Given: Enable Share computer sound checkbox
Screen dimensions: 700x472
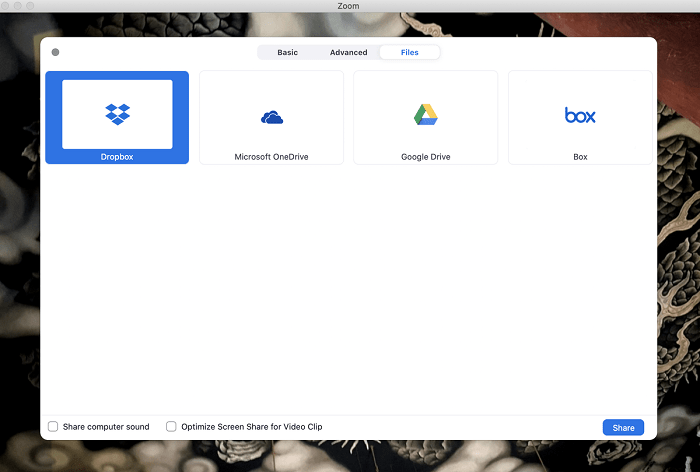Looking at the screenshot, I should pyautogui.click(x=53, y=426).
